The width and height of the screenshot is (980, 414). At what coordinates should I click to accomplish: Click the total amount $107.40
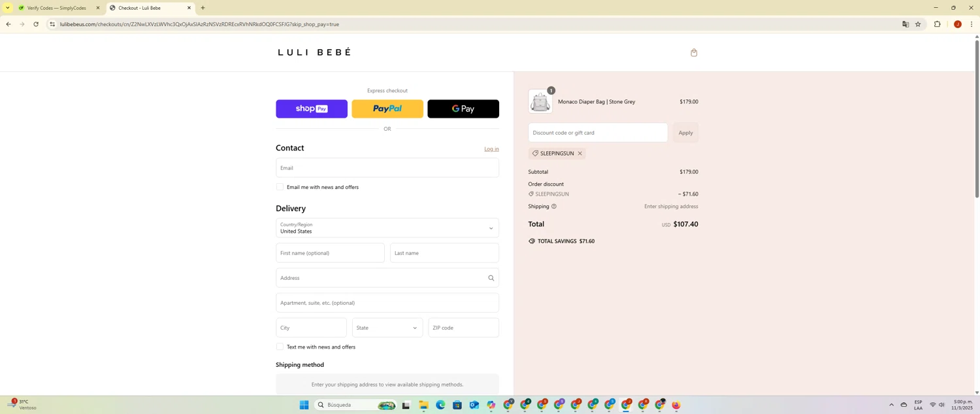click(686, 224)
